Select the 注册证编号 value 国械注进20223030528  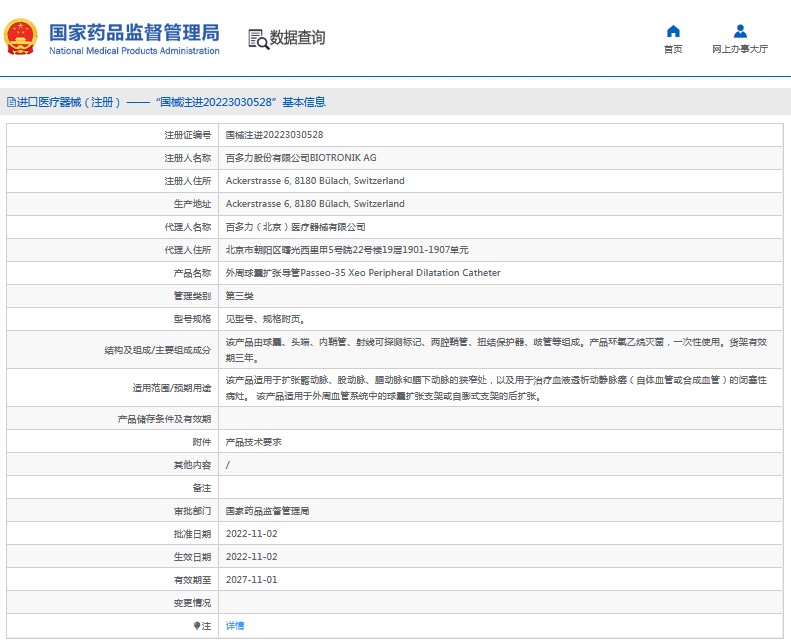click(x=274, y=134)
